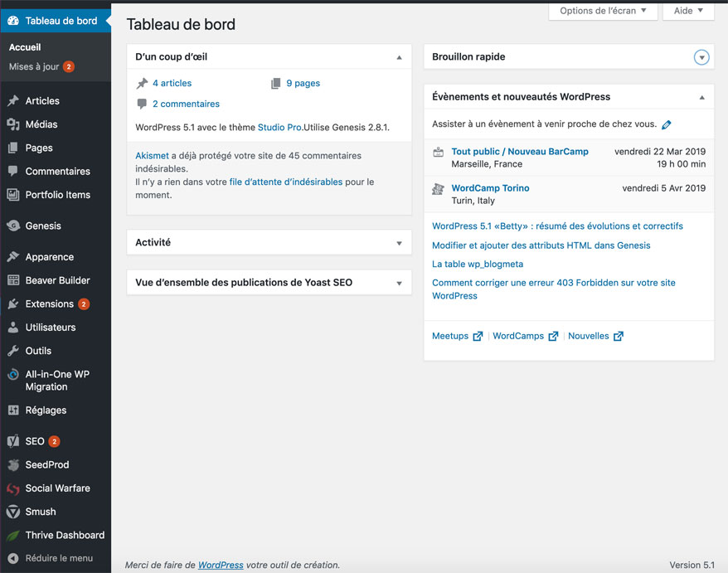Viewport: 728px width, 573px height.
Task: Open the WordPress link in footer
Action: tap(221, 565)
